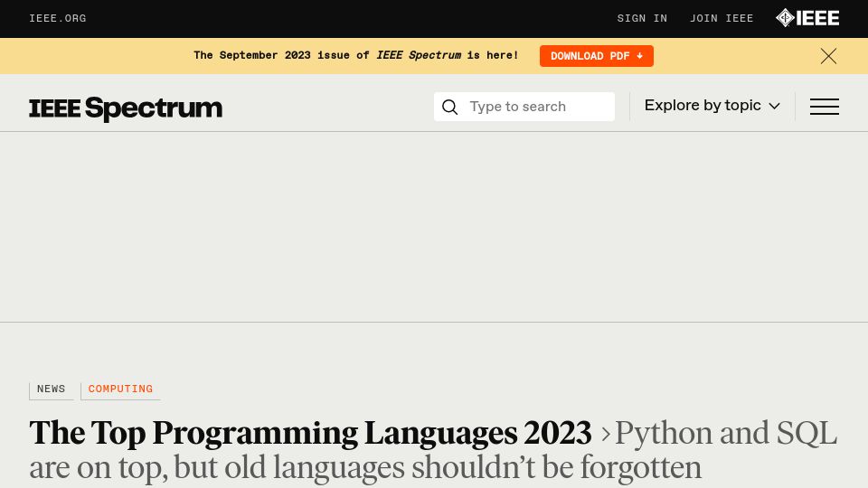
Task: Click the banner text about September 2023 issue
Action: pos(356,55)
